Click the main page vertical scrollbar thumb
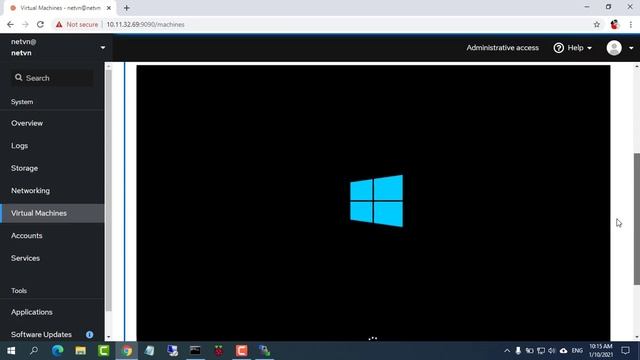Viewport: 640px width, 360px height. [x=637, y=219]
